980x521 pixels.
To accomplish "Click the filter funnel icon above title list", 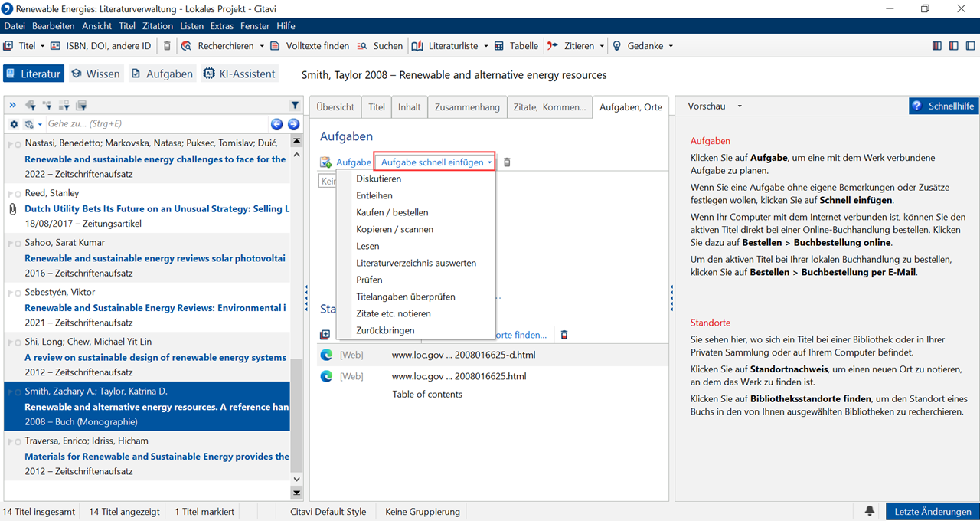I will [x=295, y=106].
